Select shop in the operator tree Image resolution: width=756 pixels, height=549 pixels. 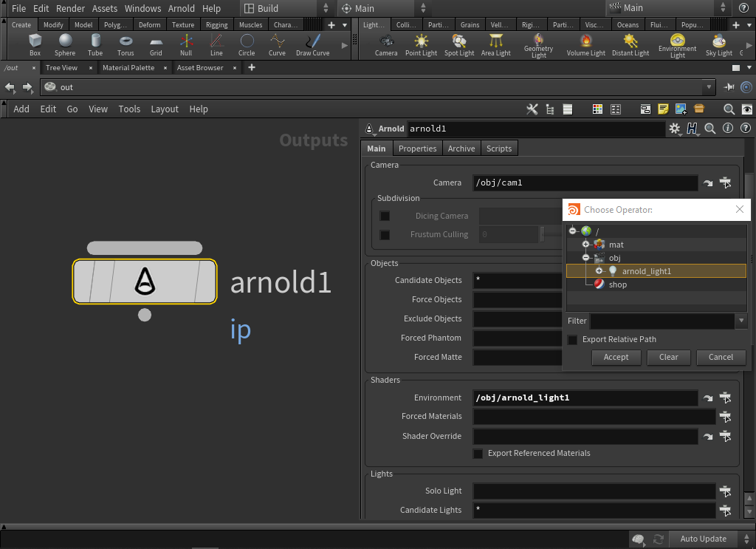click(x=618, y=284)
